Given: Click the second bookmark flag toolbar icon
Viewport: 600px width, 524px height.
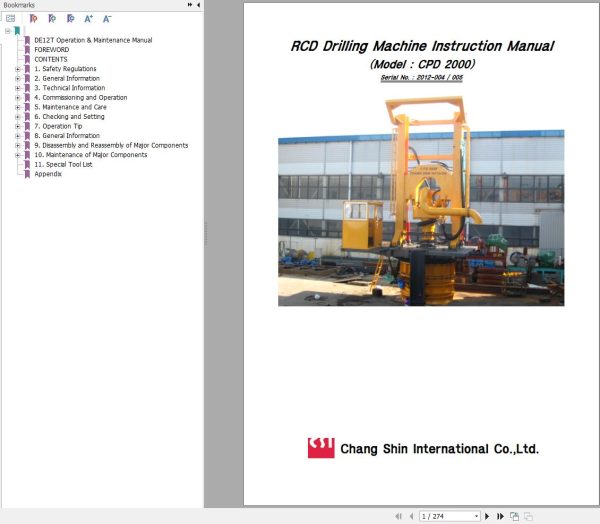Looking at the screenshot, I should (x=52, y=18).
